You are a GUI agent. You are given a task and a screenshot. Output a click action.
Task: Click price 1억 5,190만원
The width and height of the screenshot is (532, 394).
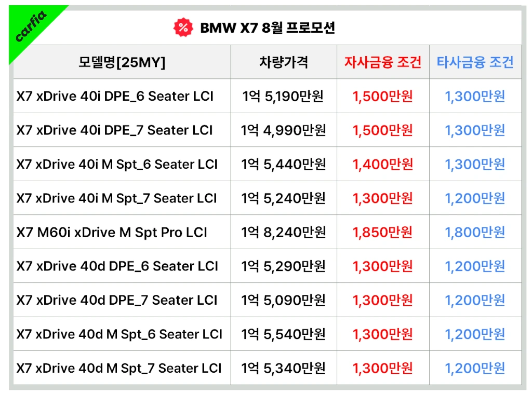[x=283, y=97]
